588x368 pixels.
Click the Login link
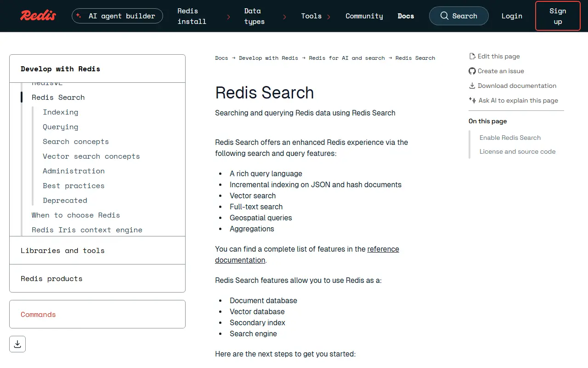pos(512,16)
